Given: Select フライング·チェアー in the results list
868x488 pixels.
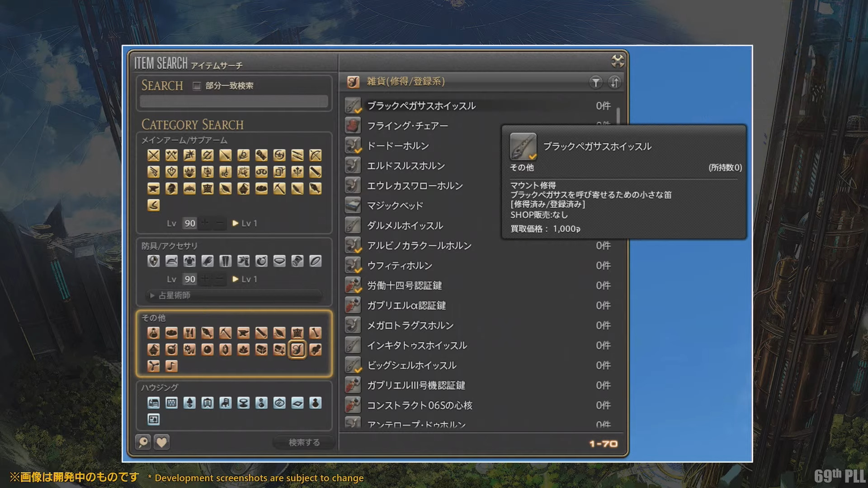Looking at the screenshot, I should (407, 126).
